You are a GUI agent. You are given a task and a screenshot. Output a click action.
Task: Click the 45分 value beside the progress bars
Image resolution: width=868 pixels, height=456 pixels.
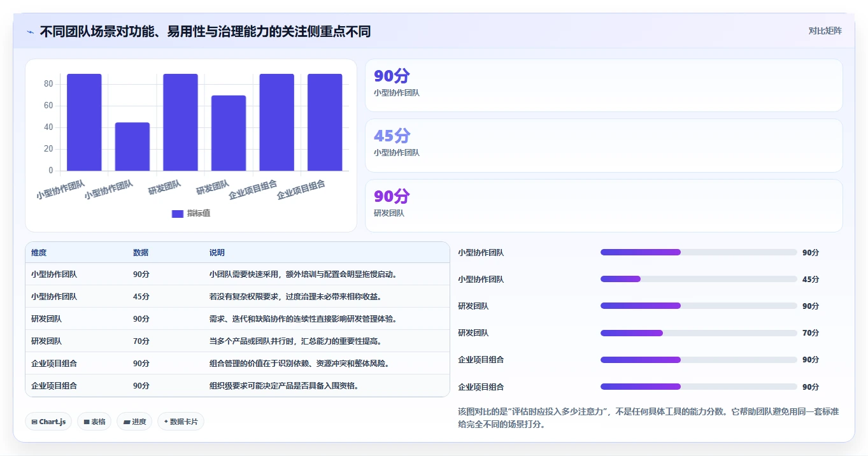(x=811, y=279)
